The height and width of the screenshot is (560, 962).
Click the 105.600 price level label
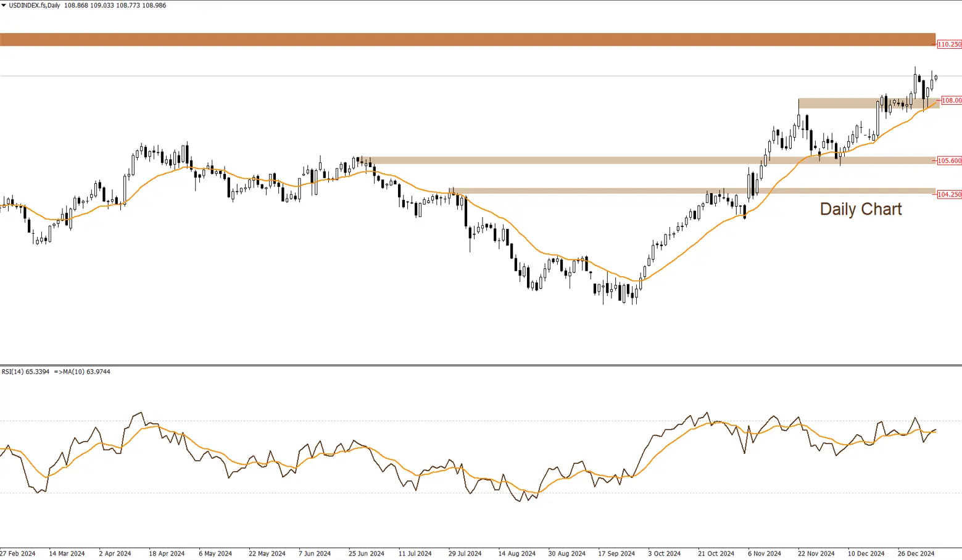(x=949, y=161)
